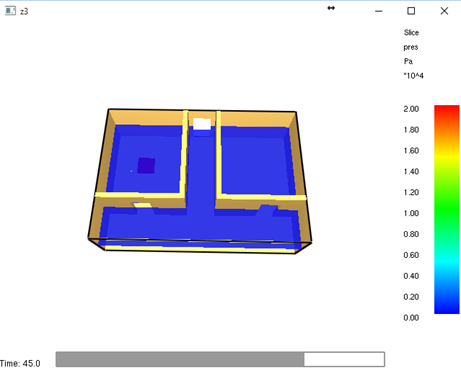
Task: Click the green section of the colorbar
Action: pos(447,207)
